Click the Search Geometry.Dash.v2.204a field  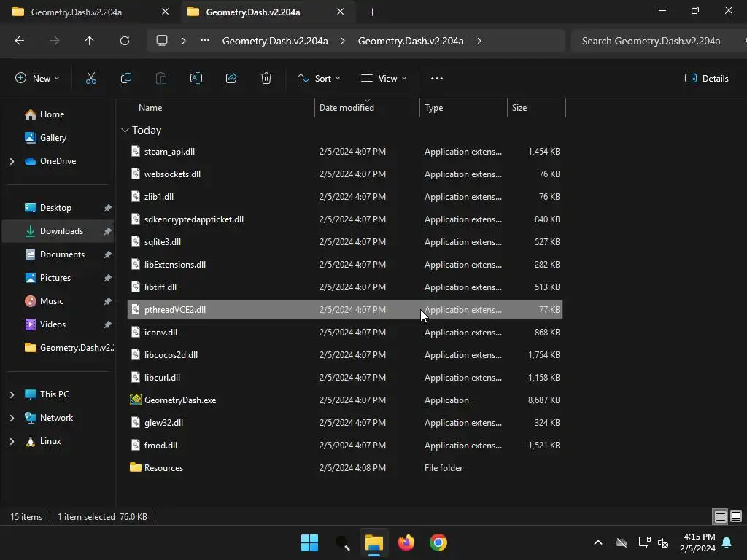(x=657, y=41)
